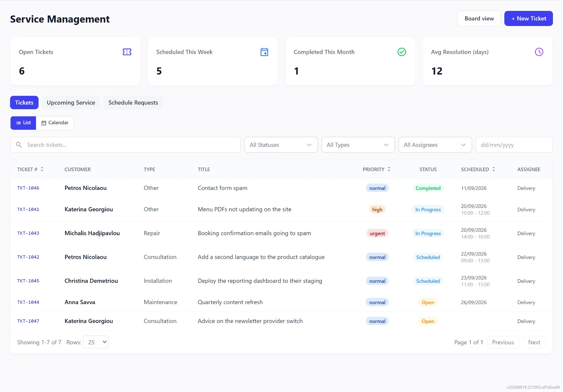Open ticket TKT-1045
This screenshot has height=392, width=563.
click(28, 281)
